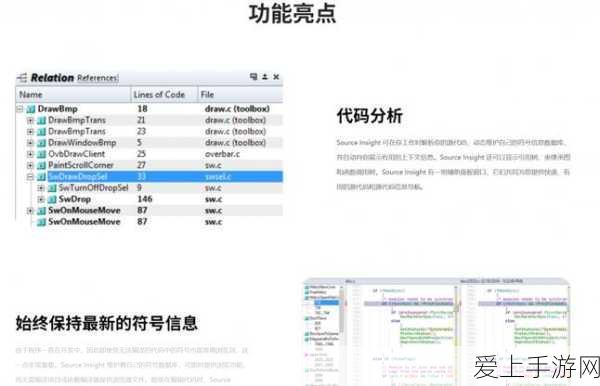Screen dimensions: 600x386
Task: Click the function icon beside SwDrawDropSel
Action: 41,177
